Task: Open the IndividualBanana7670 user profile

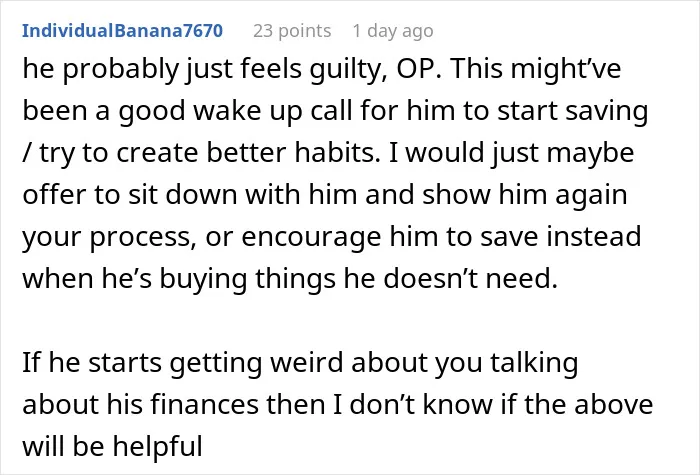Action: (122, 31)
